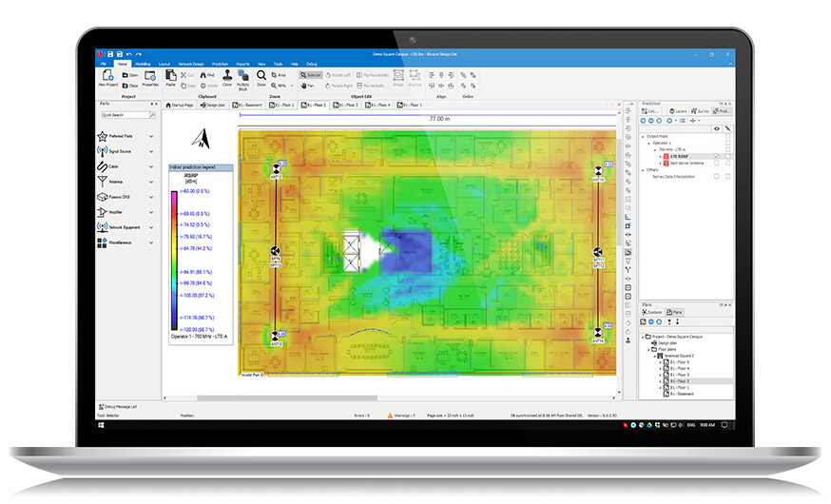Image resolution: width=831 pixels, height=504 pixels.
Task: Click the Find binoculars icon
Action: pos(203,75)
